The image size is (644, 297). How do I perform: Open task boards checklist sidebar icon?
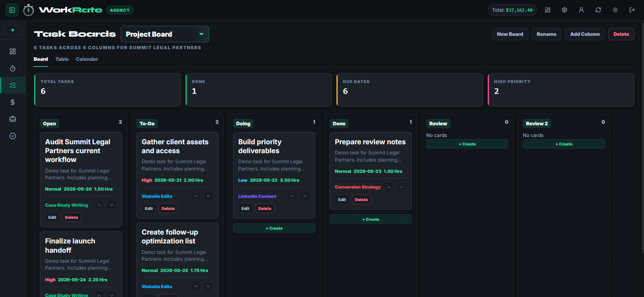tap(13, 85)
